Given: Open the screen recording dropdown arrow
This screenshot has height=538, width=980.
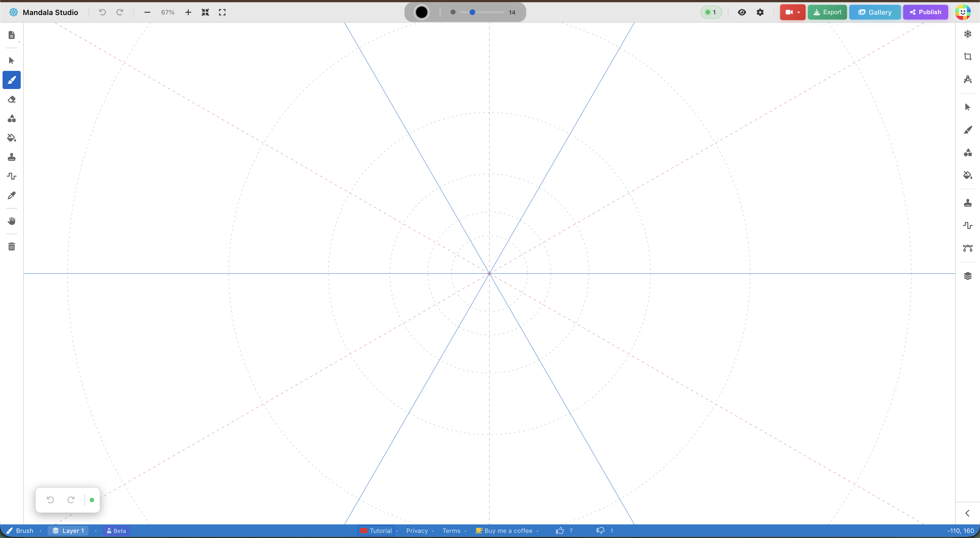Looking at the screenshot, I should (799, 12).
